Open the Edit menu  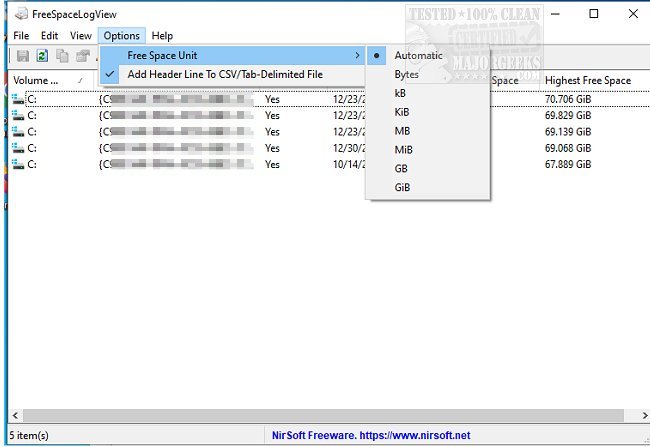pos(49,36)
